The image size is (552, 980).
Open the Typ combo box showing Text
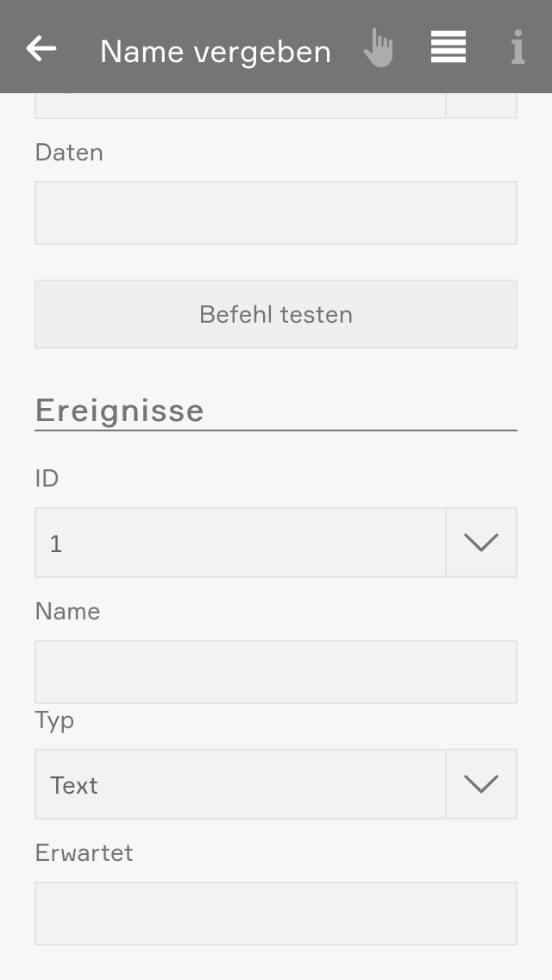tap(241, 784)
